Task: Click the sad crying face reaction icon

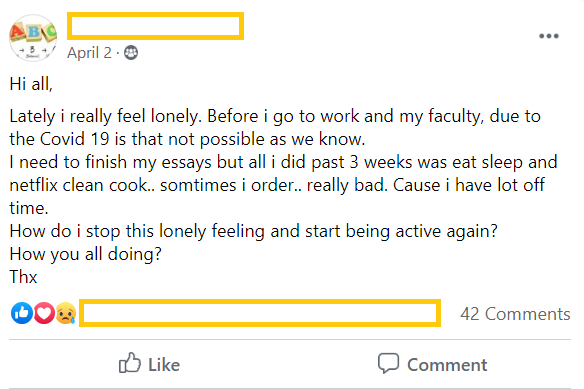Action: [66, 313]
